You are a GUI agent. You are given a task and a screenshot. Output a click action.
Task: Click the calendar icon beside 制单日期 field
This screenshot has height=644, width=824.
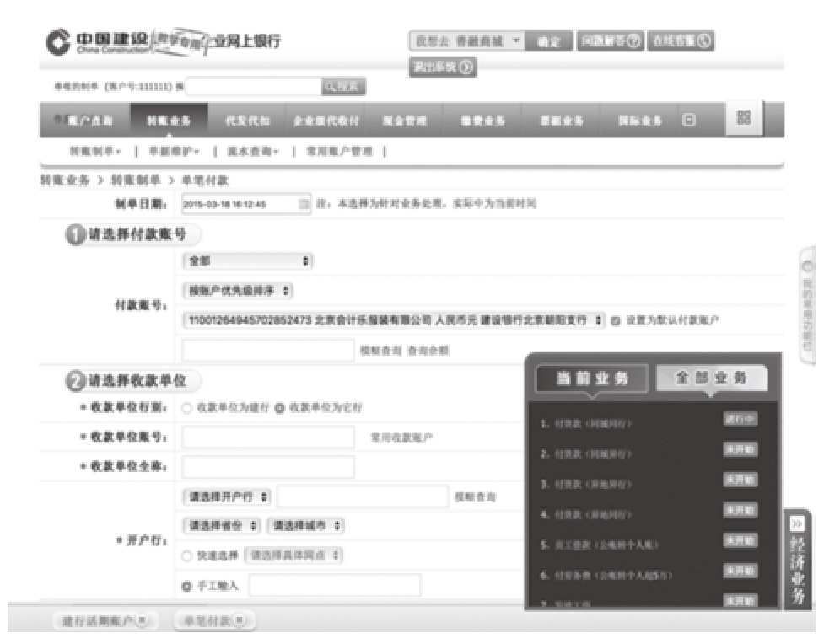[x=304, y=203]
